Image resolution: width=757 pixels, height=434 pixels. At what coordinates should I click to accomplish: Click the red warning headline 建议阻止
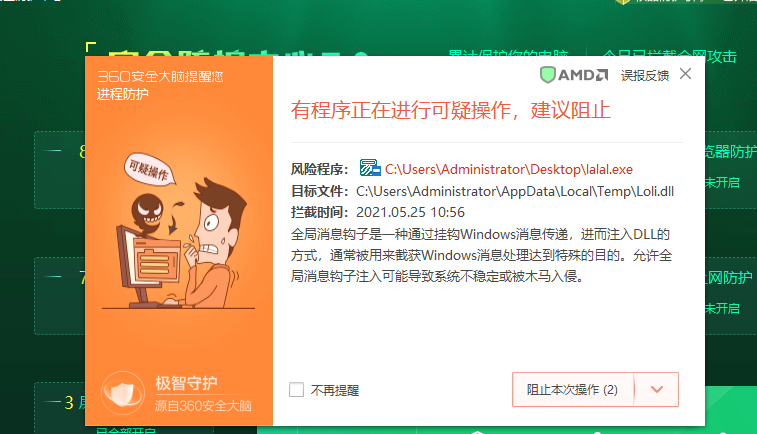coord(571,110)
